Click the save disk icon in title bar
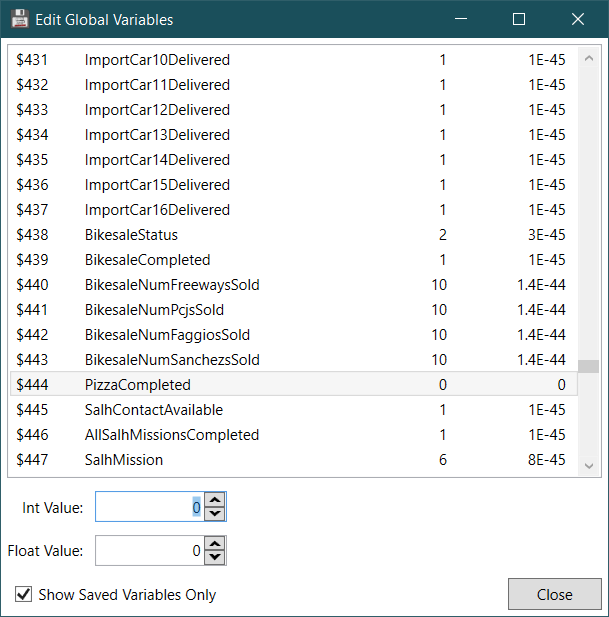The height and width of the screenshot is (617, 609). [x=19, y=19]
